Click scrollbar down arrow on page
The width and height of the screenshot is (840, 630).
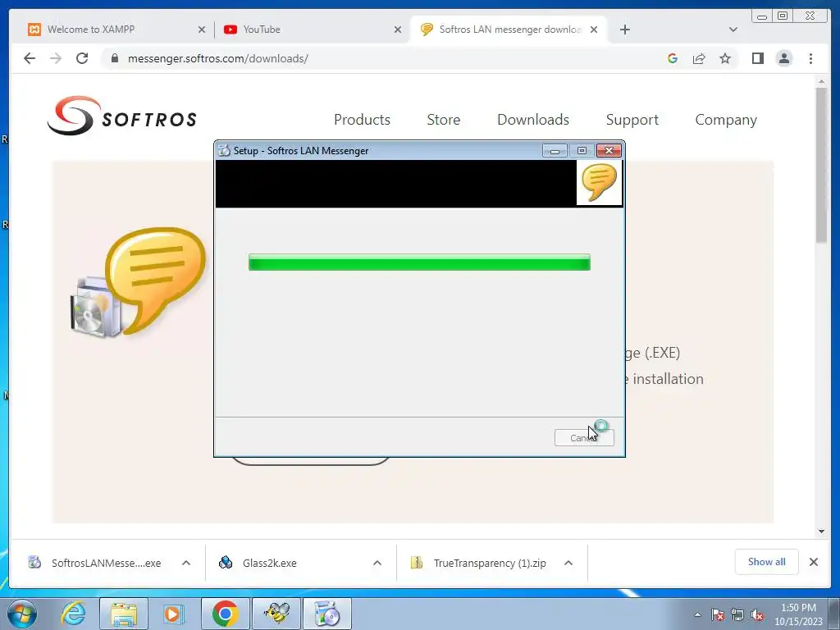click(821, 532)
